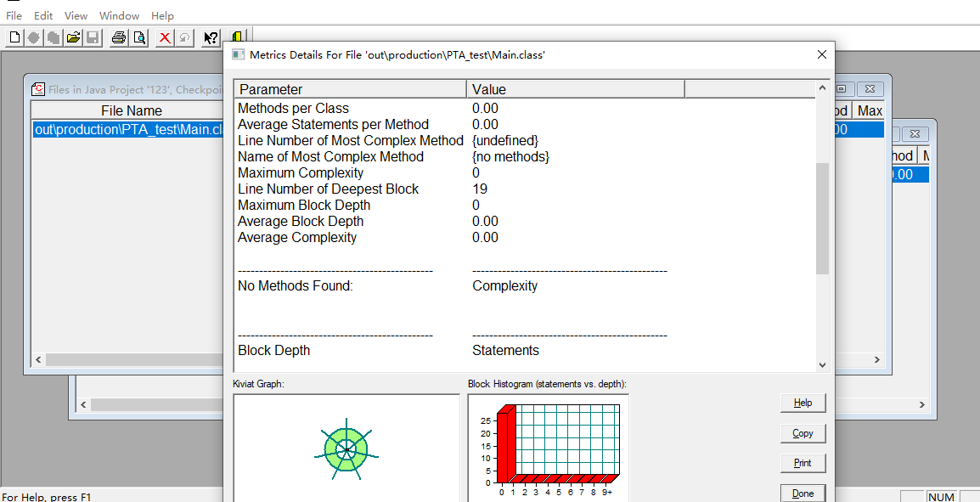This screenshot has height=502, width=980.
Task: Click the Files in Java Project window icon
Action: pos(38,89)
